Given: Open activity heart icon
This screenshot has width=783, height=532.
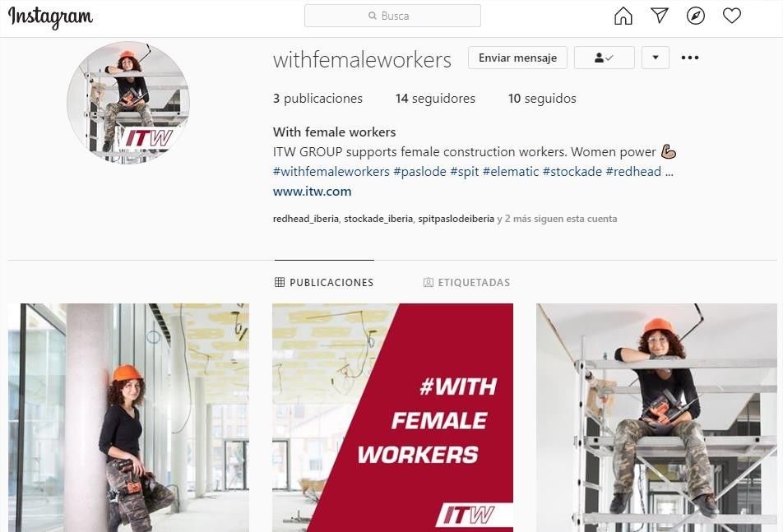Looking at the screenshot, I should coord(731,16).
